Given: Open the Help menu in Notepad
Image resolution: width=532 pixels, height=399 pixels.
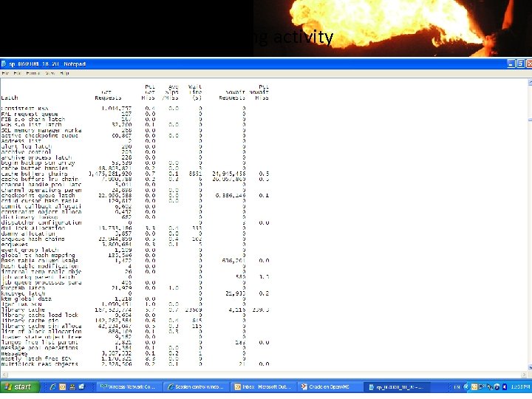Looking at the screenshot, I should pos(64,73).
